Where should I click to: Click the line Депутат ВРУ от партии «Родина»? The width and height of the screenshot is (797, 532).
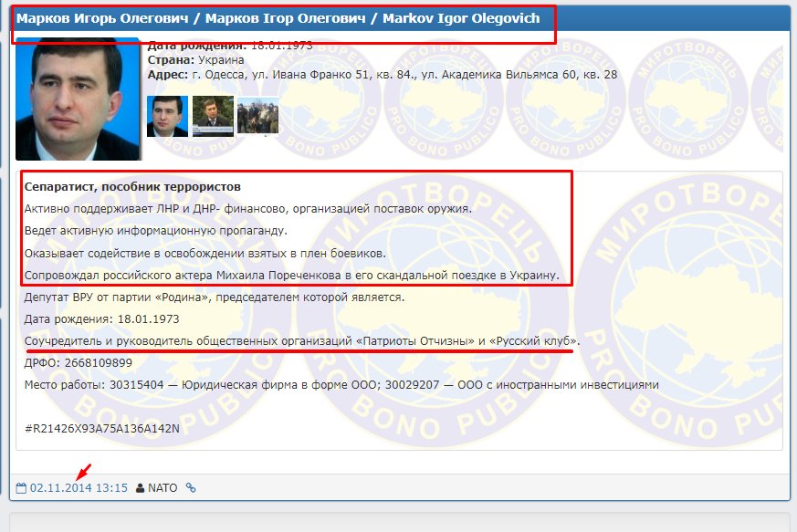coord(215,297)
